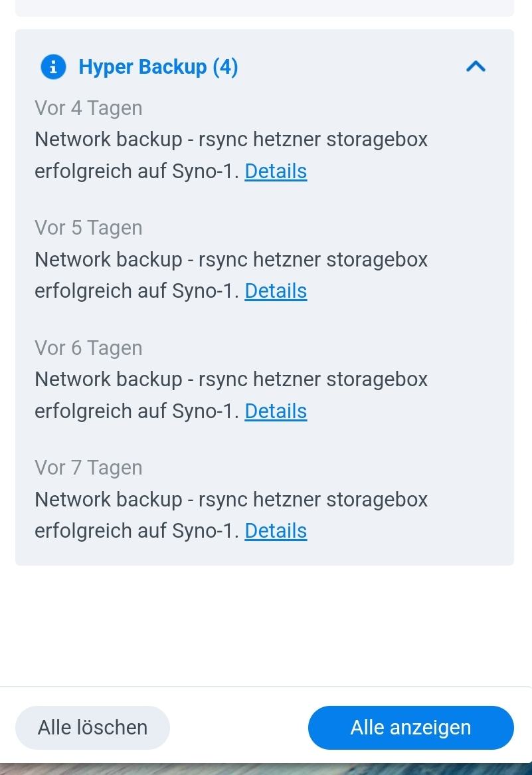Click the "Vor 7 Tagen" timestamp label
Viewport: 532px width, 775px height.
[x=88, y=468]
